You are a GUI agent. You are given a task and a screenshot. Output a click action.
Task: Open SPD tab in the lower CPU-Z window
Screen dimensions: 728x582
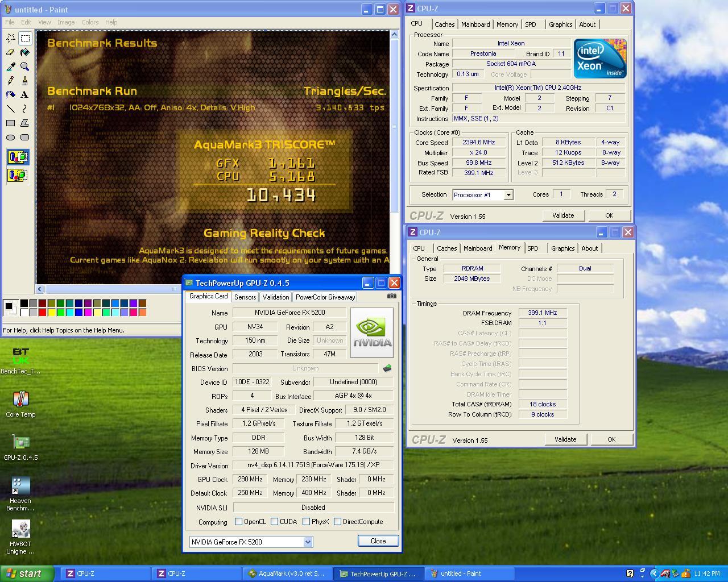(x=533, y=248)
